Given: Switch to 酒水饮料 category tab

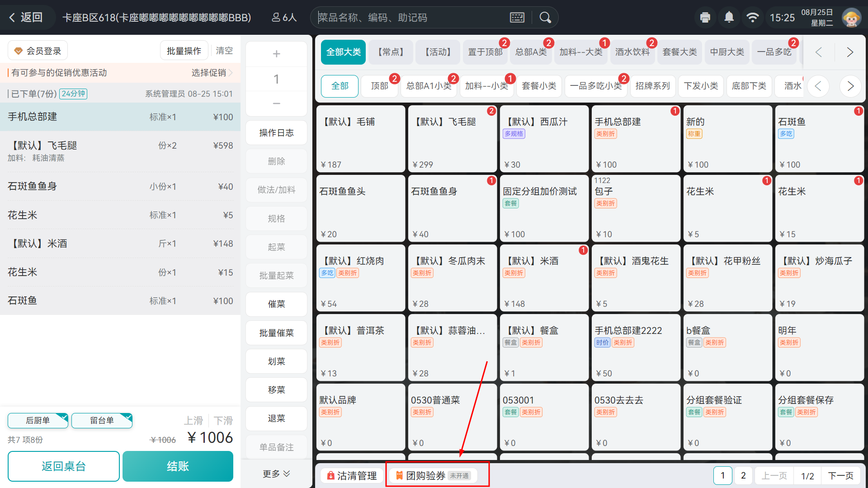Looking at the screenshot, I should (x=632, y=52).
